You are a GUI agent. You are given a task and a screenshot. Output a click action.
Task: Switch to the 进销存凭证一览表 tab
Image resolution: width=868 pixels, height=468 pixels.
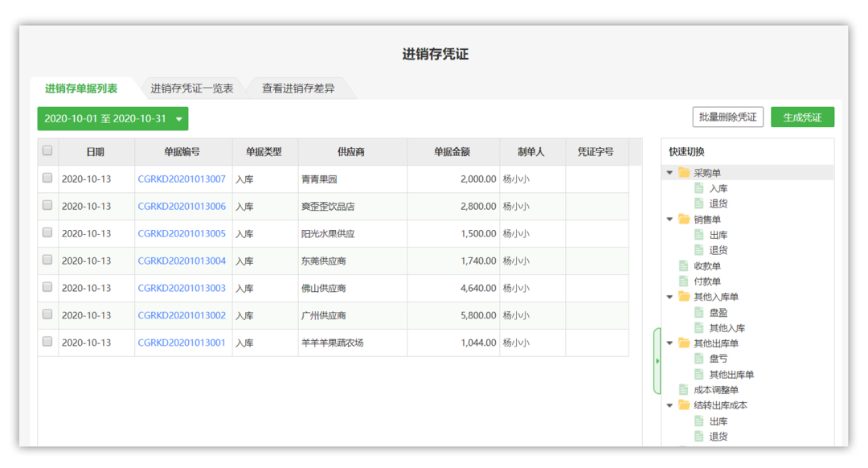[x=193, y=88]
